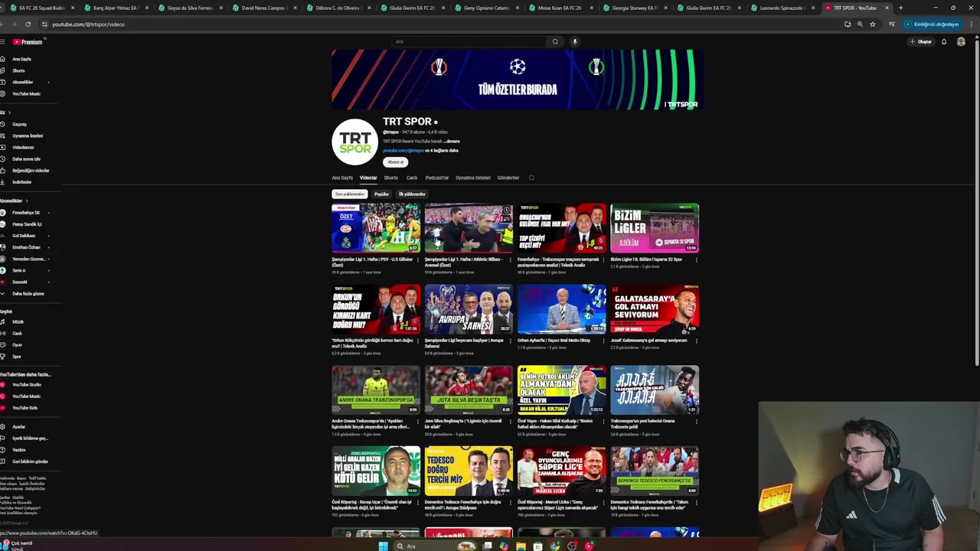Open YouTube notifications bell
Image resolution: width=980 pixels, height=551 pixels.
pyautogui.click(x=944, y=41)
